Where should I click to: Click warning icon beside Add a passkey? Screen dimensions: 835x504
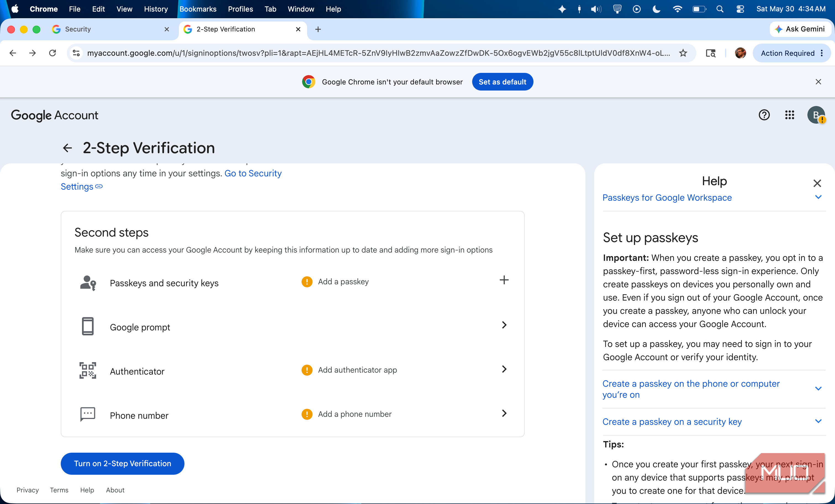(307, 282)
